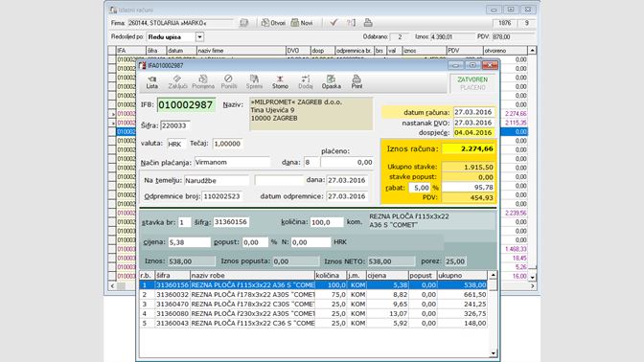The height and width of the screenshot is (362, 644).
Task: Click the nastanak DVO date field
Action: click(474, 123)
